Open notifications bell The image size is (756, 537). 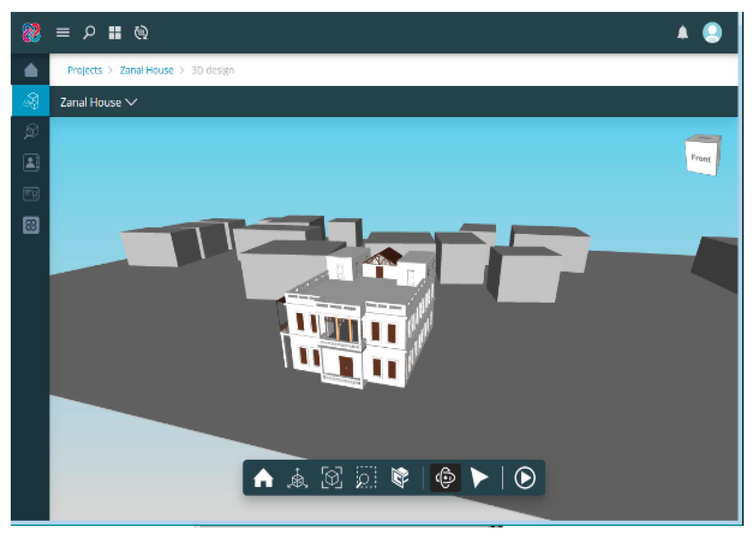(x=682, y=32)
